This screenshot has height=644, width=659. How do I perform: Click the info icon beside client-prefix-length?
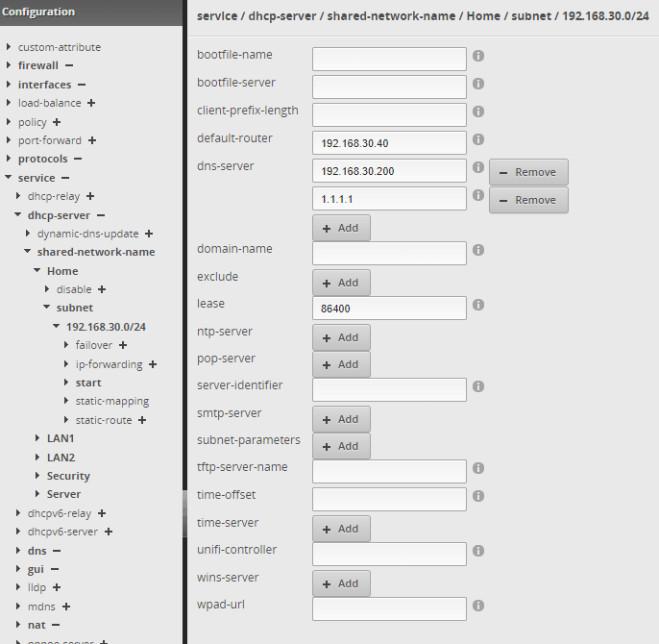pos(478,111)
